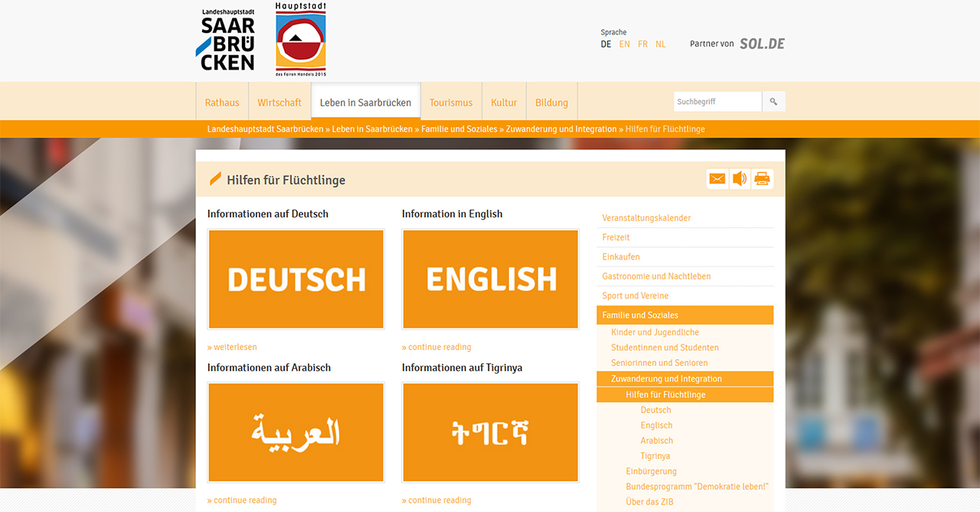Click the Informationen auf Deutsch heading
This screenshot has width=980, height=512.
268,214
